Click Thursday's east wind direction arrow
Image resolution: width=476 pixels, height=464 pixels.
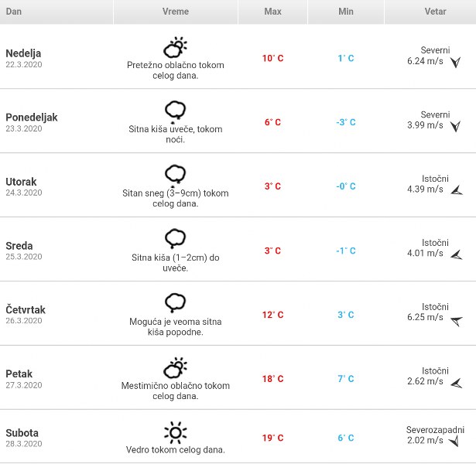[455, 319]
